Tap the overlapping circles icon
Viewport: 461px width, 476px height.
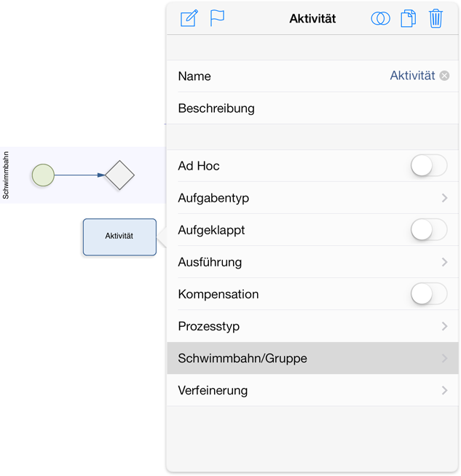[x=380, y=18]
